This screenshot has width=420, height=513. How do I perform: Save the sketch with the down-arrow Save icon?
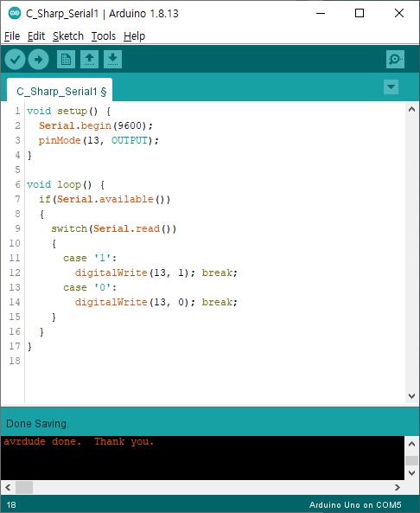[112, 59]
